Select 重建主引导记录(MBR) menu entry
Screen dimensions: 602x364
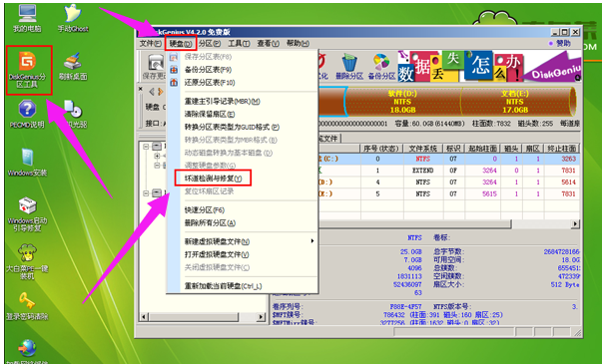(x=242, y=102)
